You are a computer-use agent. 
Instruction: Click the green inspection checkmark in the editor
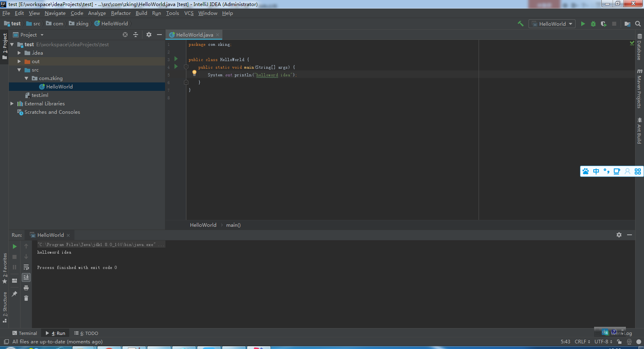point(632,43)
